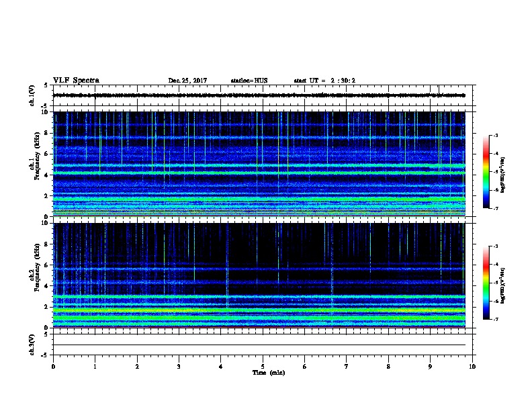The width and height of the screenshot is (532, 411).
Task: Click the time axis tick "5"
Action: (x=263, y=367)
